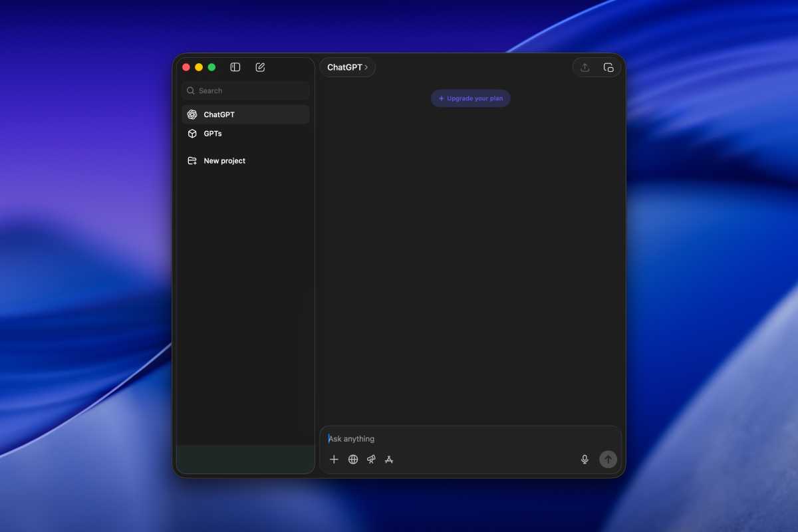Click the ChatGPT logo in the sidebar
The image size is (798, 532).
192,114
